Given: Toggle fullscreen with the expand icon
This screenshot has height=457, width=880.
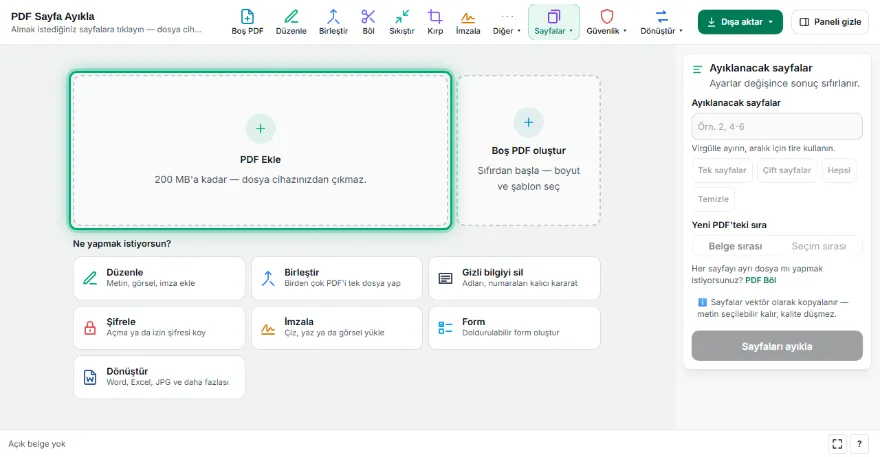Looking at the screenshot, I should point(837,444).
